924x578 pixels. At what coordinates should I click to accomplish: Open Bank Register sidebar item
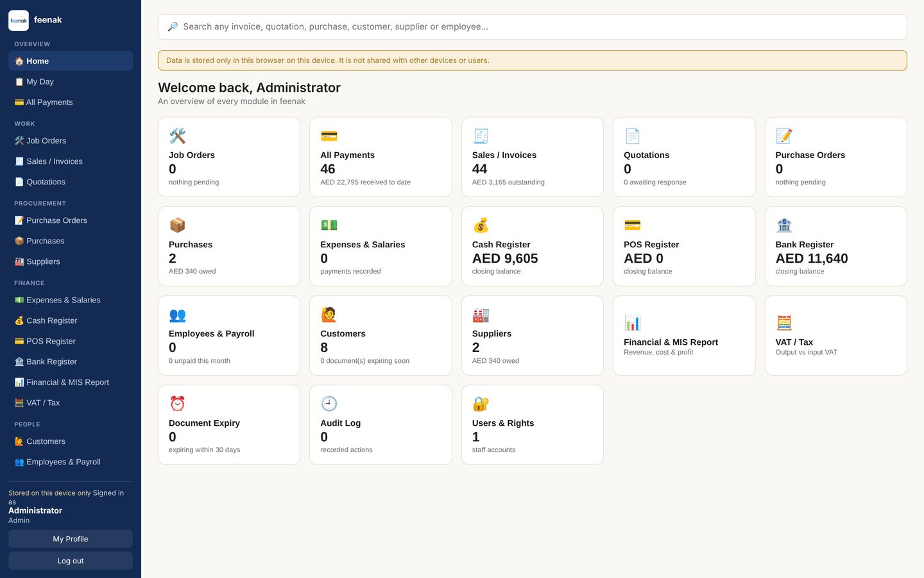tap(71, 362)
